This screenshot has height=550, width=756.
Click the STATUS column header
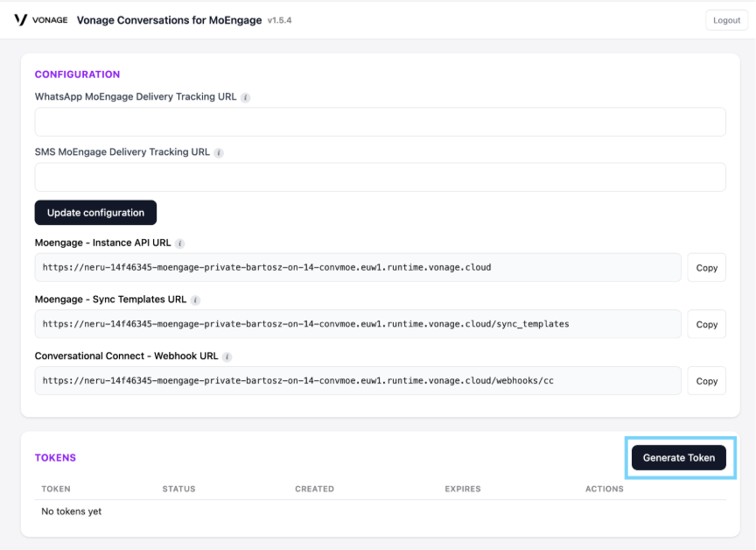178,489
